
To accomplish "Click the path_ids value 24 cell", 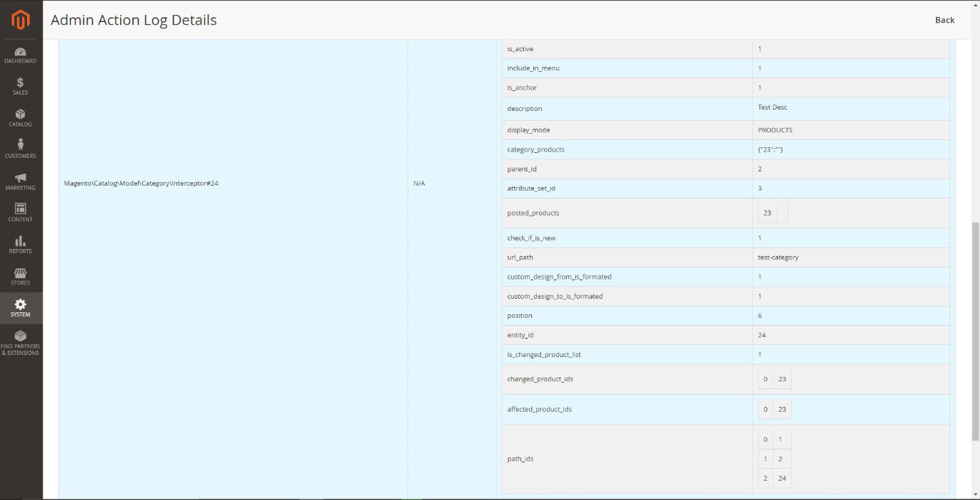I will (x=782, y=479).
